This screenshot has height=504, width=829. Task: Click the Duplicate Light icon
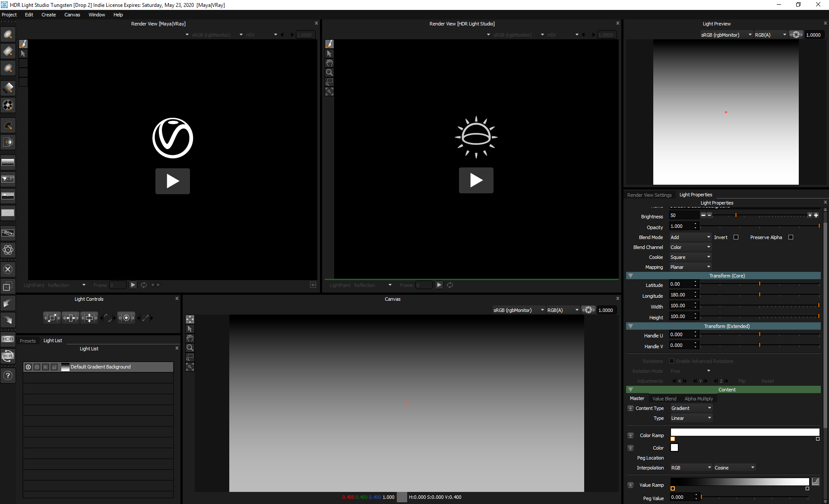pyautogui.click(x=8, y=287)
